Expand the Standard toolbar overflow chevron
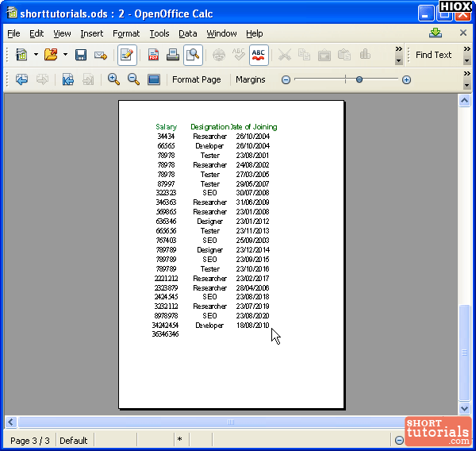 tap(398, 49)
